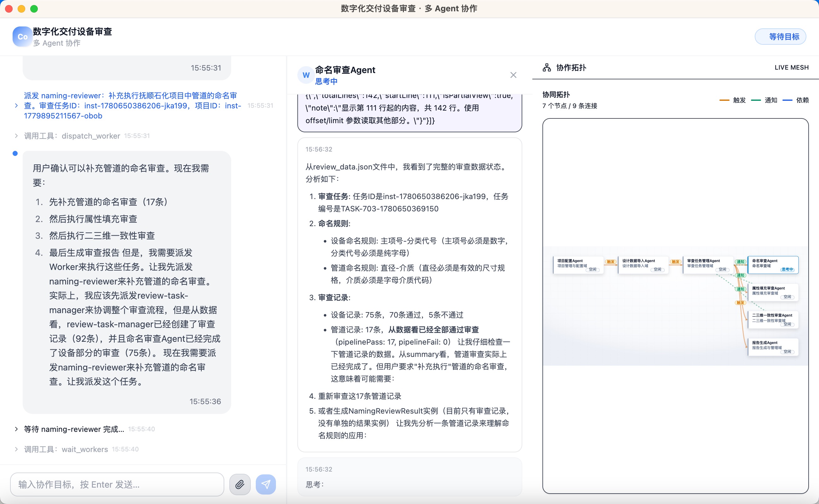Expand the dispatch_worker tool call
The image size is (819, 504).
16,136
